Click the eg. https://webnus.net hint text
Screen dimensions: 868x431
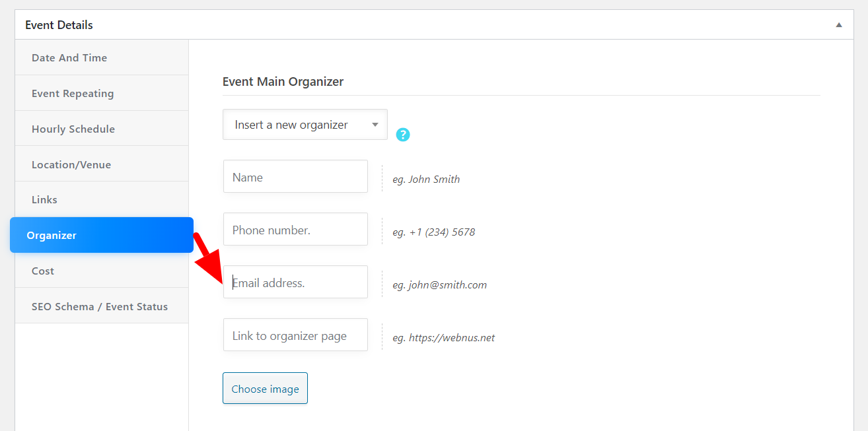tap(443, 338)
